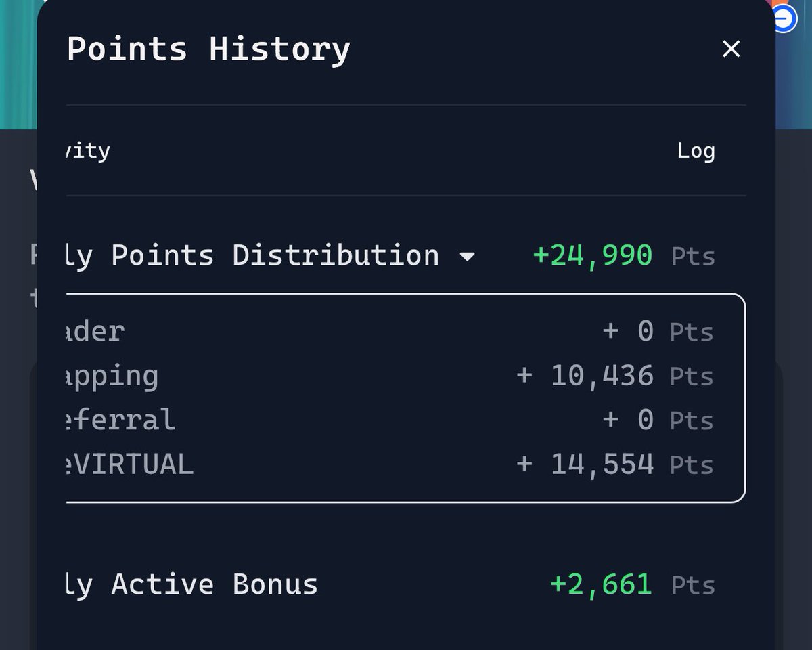The image size is (812, 650).
Task: Click the teal banner behind the dialog
Action: click(18, 64)
